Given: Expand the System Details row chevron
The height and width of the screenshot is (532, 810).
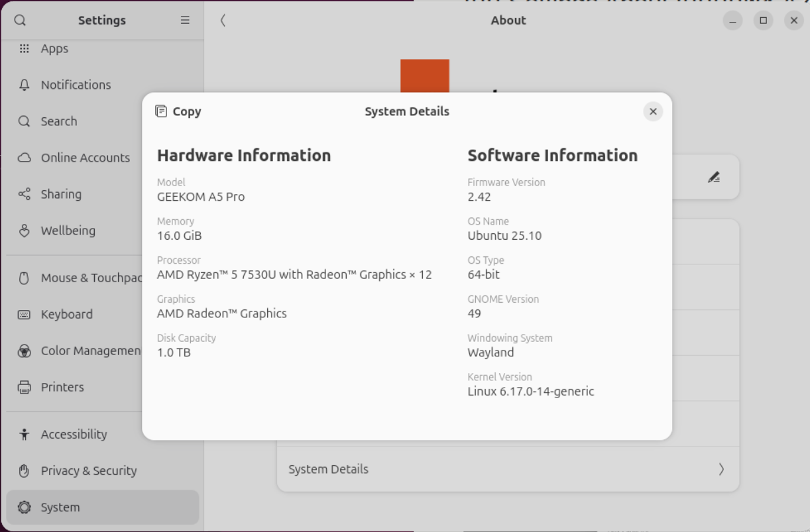Looking at the screenshot, I should 721,469.
